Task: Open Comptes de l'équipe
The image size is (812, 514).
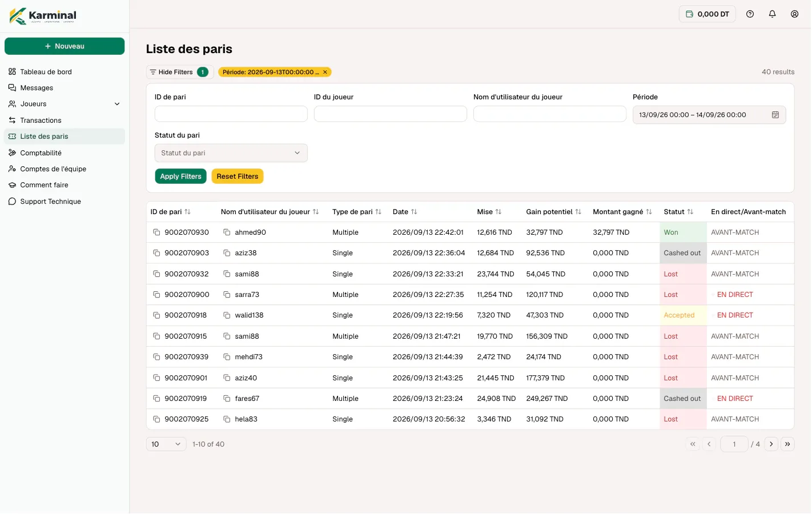Action: pos(65,169)
